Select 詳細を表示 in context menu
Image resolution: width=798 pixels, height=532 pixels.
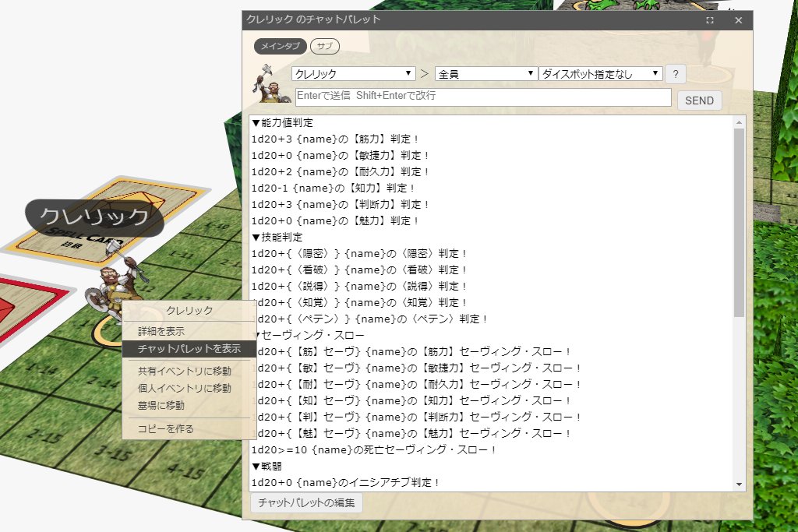point(161,332)
